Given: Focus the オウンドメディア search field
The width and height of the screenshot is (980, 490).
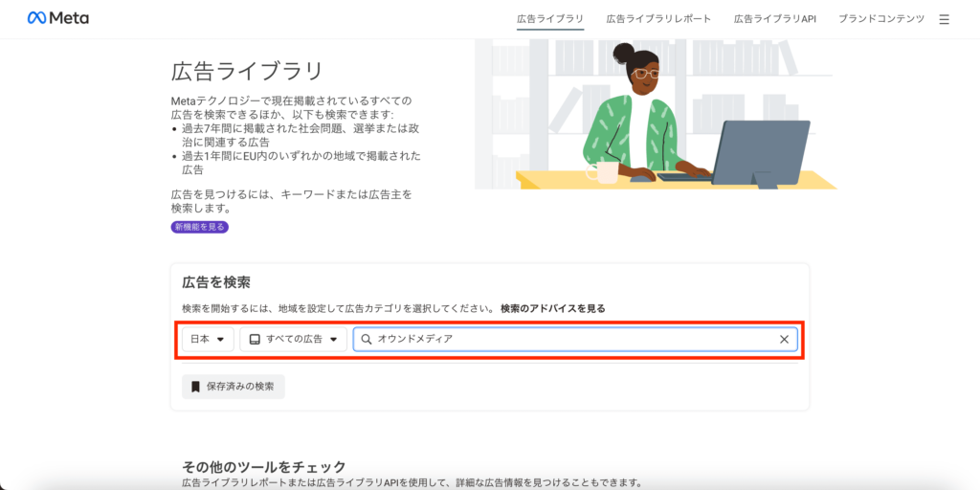Looking at the screenshot, I should [x=575, y=340].
